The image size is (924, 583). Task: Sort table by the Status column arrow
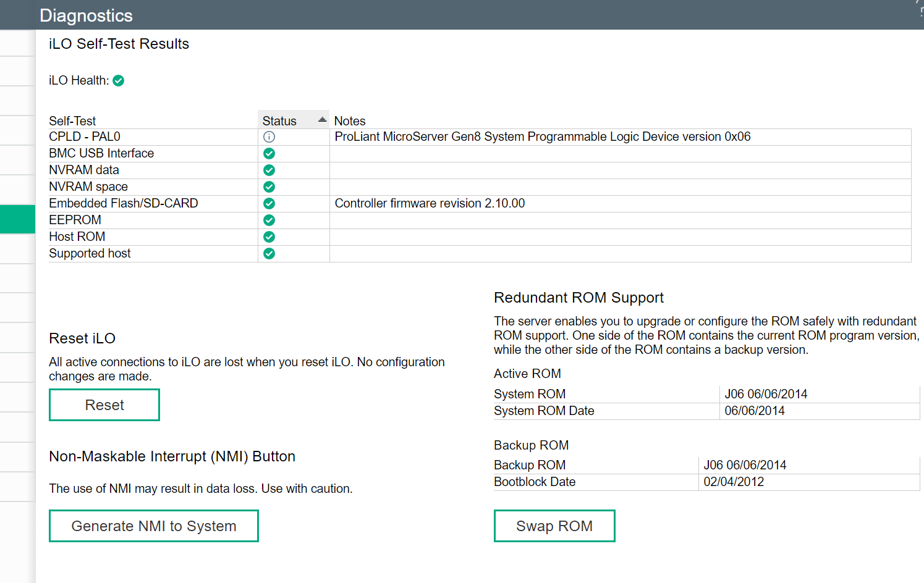point(322,120)
